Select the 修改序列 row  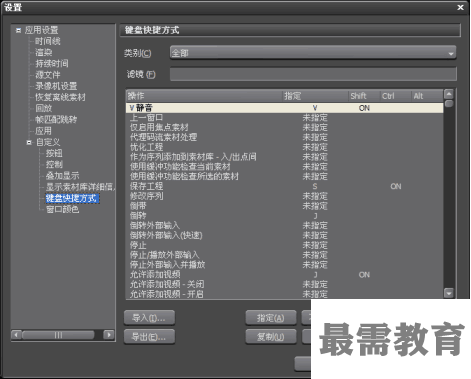285,196
